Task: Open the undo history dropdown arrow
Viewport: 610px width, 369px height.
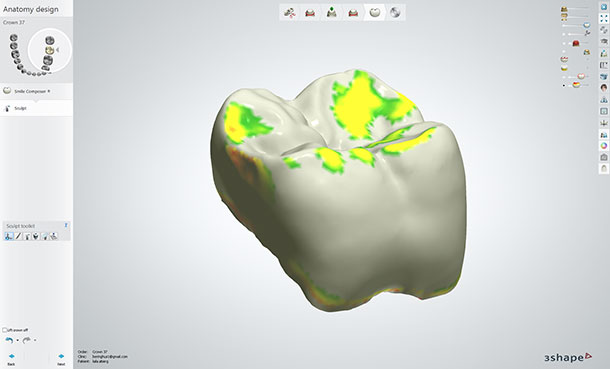Action: [18, 340]
